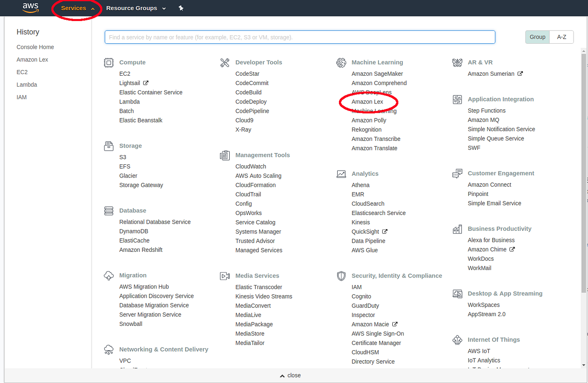Open AWS IoT service
The height and width of the screenshot is (383, 588).
(479, 351)
